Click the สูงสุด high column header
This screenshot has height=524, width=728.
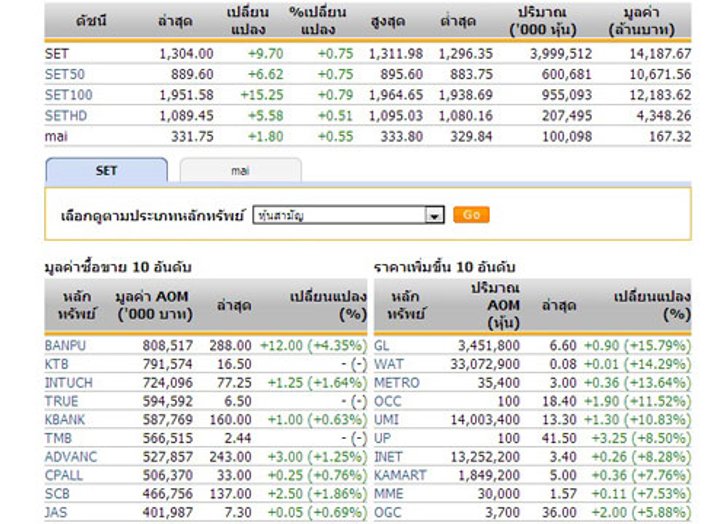point(388,21)
